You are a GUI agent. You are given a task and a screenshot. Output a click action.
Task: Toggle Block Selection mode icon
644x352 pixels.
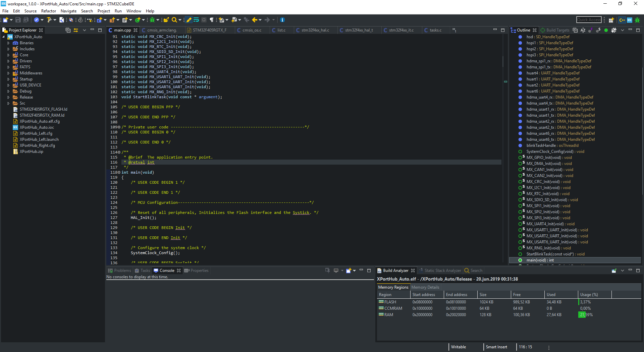point(204,20)
